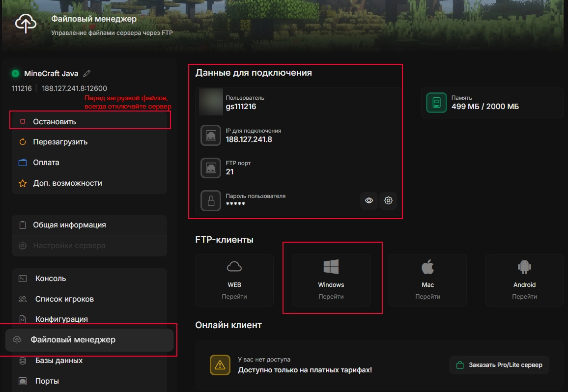The width and height of the screenshot is (568, 392).
Task: Order a Pro/Lite server
Action: [x=499, y=365]
